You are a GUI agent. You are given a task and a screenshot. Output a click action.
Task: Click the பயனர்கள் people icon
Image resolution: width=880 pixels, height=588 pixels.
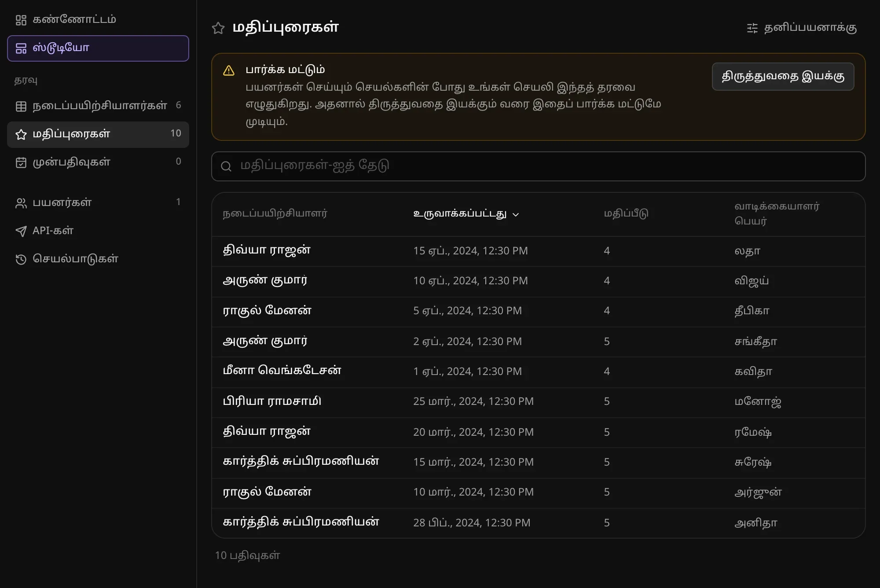click(21, 203)
